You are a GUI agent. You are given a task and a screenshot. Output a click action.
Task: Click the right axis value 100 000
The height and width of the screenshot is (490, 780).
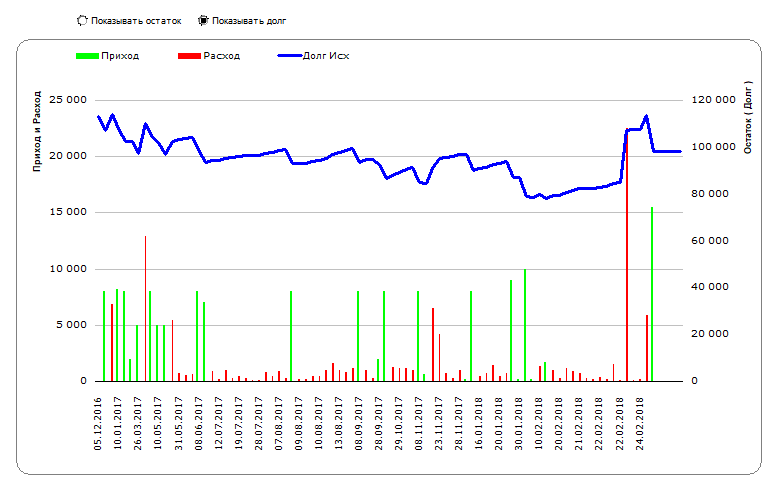[713, 147]
